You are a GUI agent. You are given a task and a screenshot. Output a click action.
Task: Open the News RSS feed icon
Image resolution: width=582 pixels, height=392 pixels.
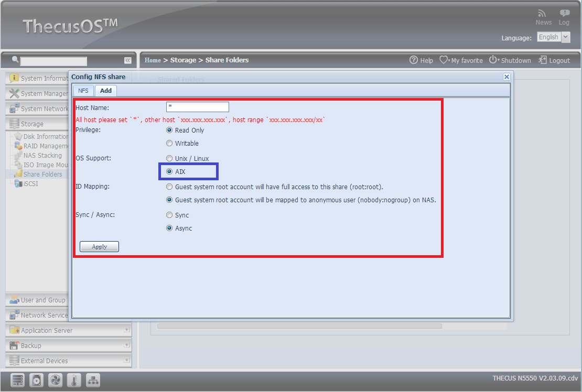coord(543,14)
